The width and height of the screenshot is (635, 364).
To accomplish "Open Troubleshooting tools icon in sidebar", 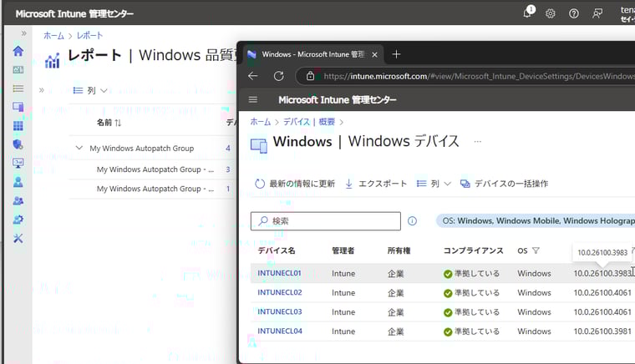I will click(18, 238).
